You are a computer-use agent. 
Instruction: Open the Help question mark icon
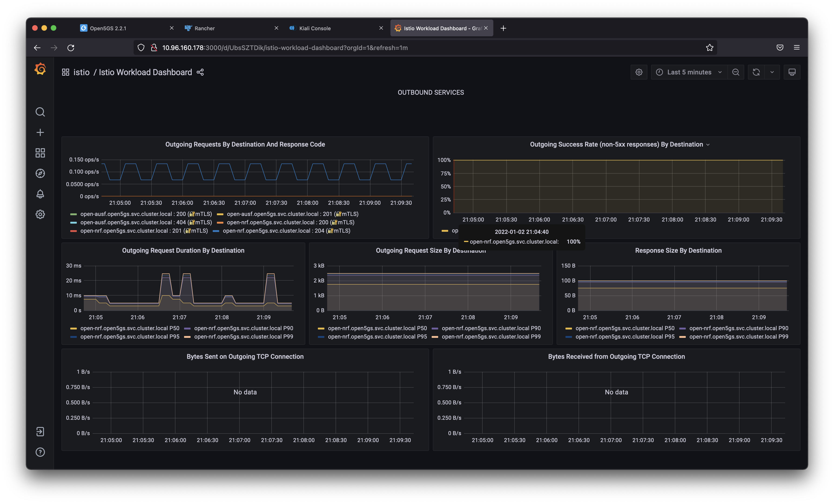40,452
